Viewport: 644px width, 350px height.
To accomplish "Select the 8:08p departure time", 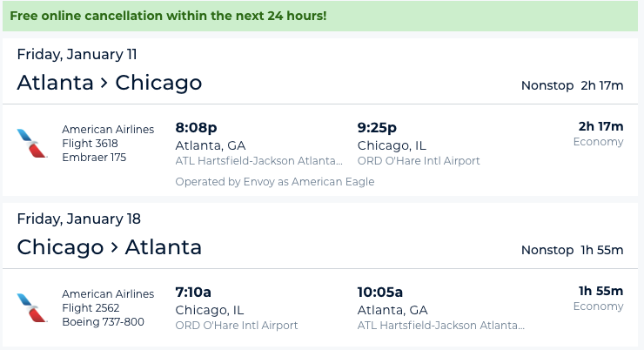I will coord(196,127).
